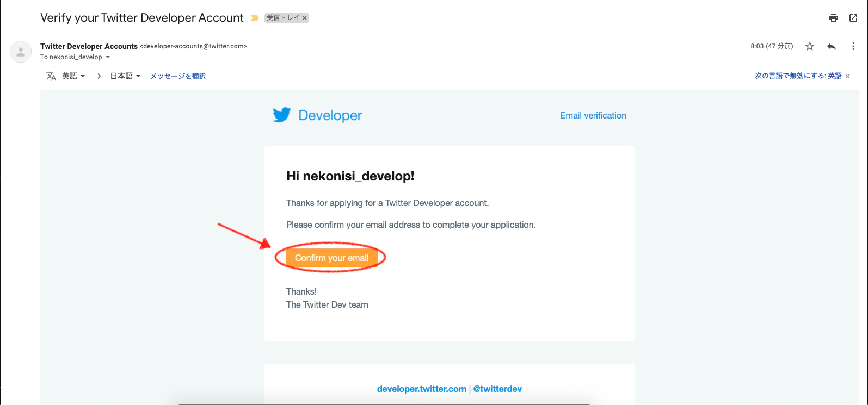868x405 pixels.
Task: Remove the 受信トレイ label with its x
Action: 305,18
